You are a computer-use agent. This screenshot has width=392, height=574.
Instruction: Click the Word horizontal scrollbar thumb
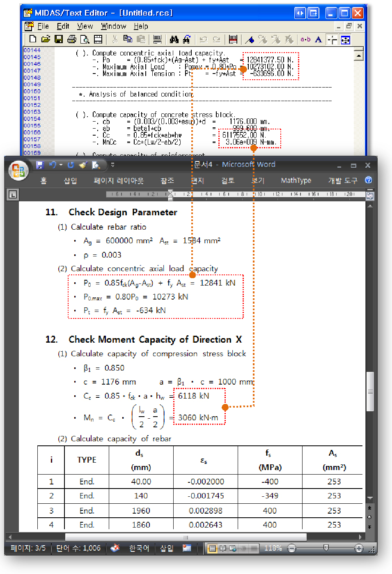[x=186, y=537]
